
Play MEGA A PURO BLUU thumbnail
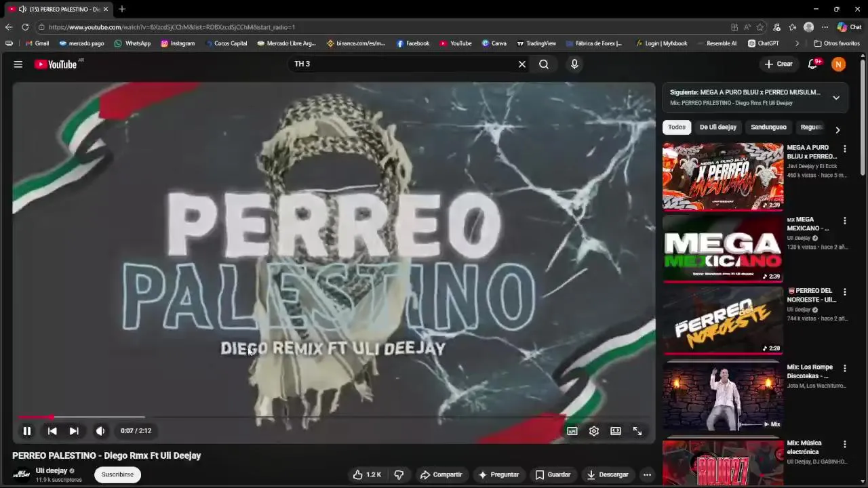click(723, 176)
